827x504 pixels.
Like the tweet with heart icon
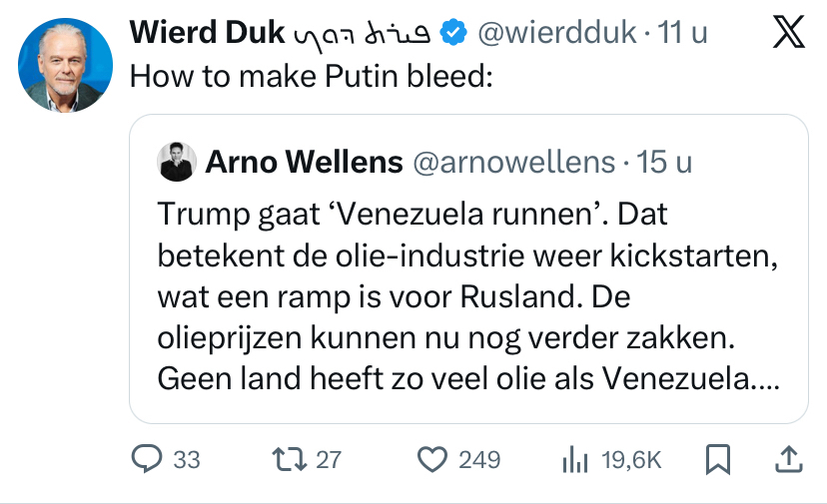pyautogui.click(x=430, y=459)
